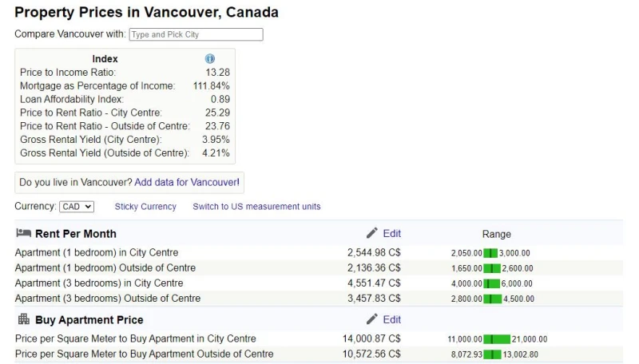The width and height of the screenshot is (639, 364).
Task: Click Apartment (1 bedroom) in City Centre label
Action: tap(97, 252)
